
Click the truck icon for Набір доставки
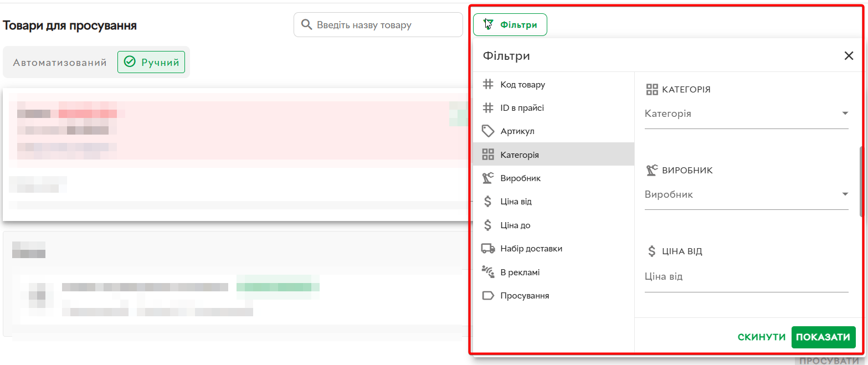coord(487,249)
